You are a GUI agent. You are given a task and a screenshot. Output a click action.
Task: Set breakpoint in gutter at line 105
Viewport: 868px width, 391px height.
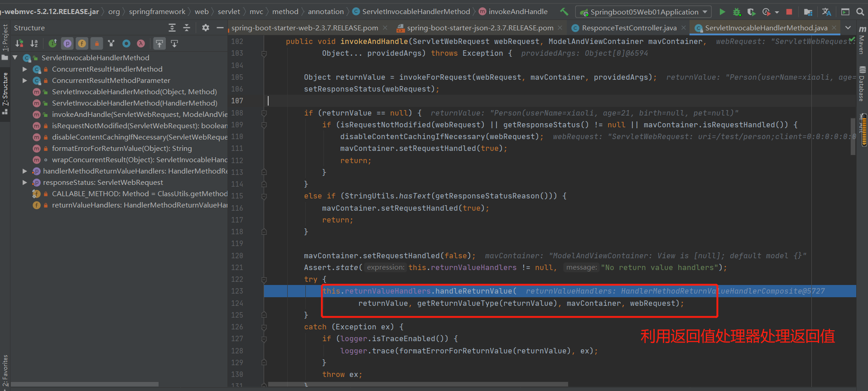[254, 77]
